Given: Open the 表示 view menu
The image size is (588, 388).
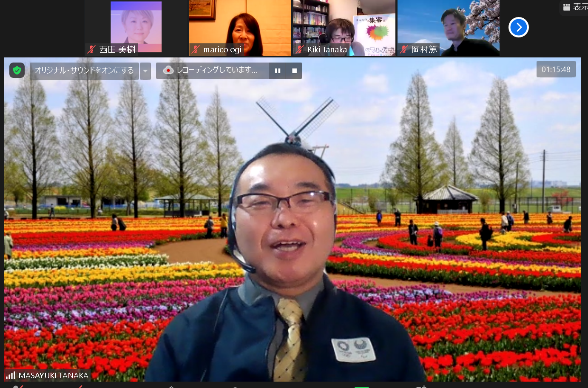Looking at the screenshot, I should (x=575, y=7).
